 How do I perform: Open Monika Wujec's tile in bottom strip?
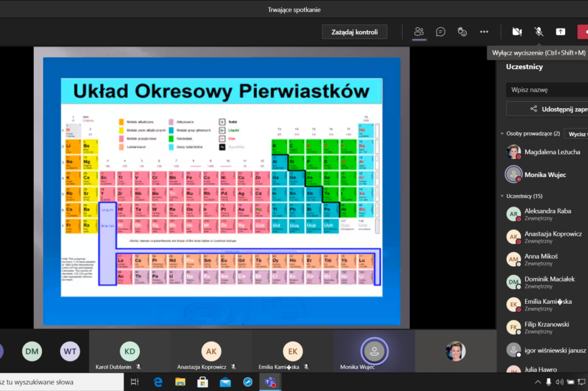click(x=374, y=351)
